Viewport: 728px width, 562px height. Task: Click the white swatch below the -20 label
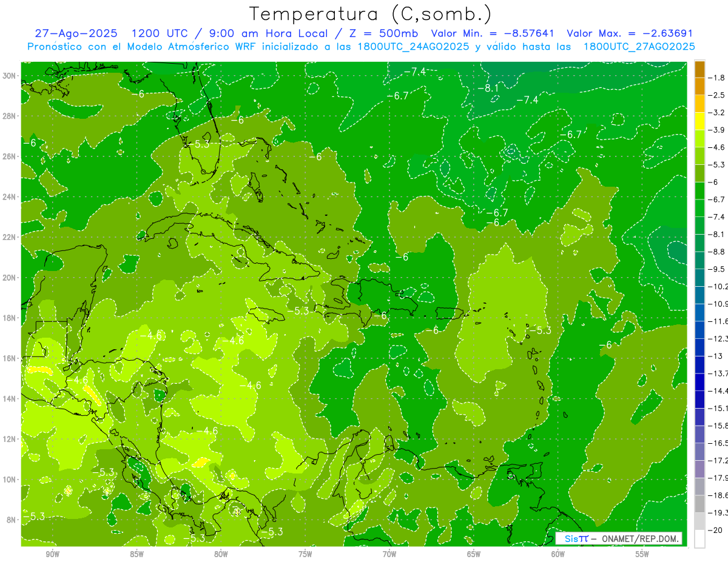click(699, 539)
